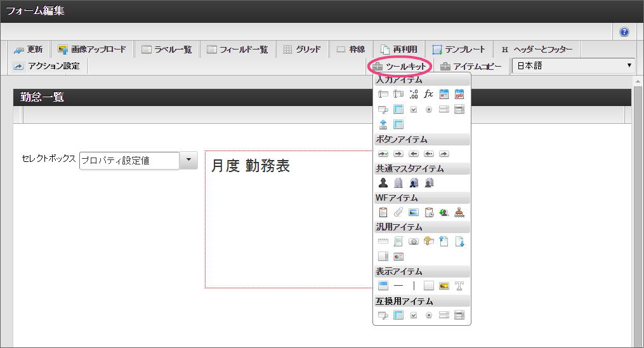Open アクション設定 action settings

tap(46, 66)
